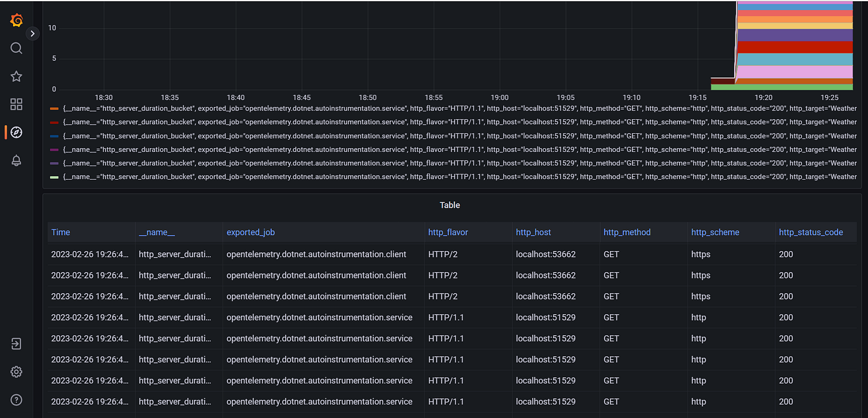Click the 18:30 time axis label
The height and width of the screenshot is (418, 868).
click(104, 97)
